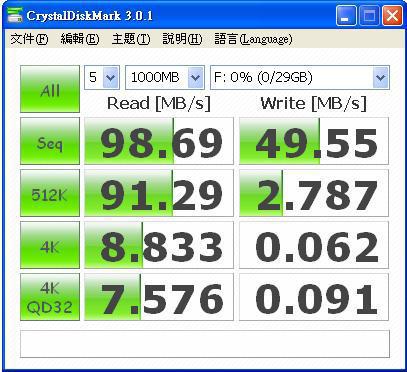This screenshot has height=372, width=407.
Task: Run all benchmarks with the All button
Action: click(50, 89)
